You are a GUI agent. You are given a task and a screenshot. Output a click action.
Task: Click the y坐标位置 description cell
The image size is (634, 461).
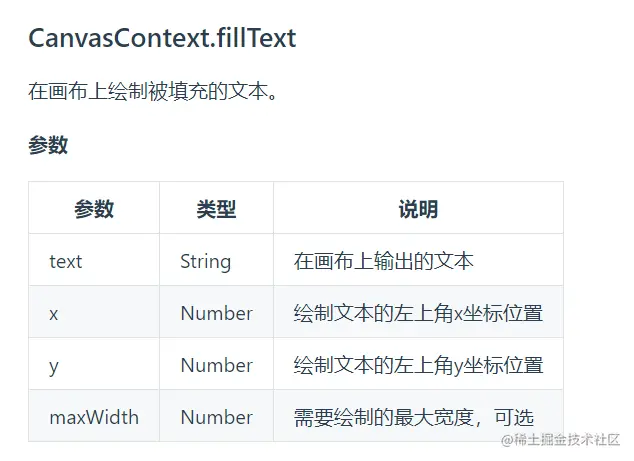pos(418,365)
